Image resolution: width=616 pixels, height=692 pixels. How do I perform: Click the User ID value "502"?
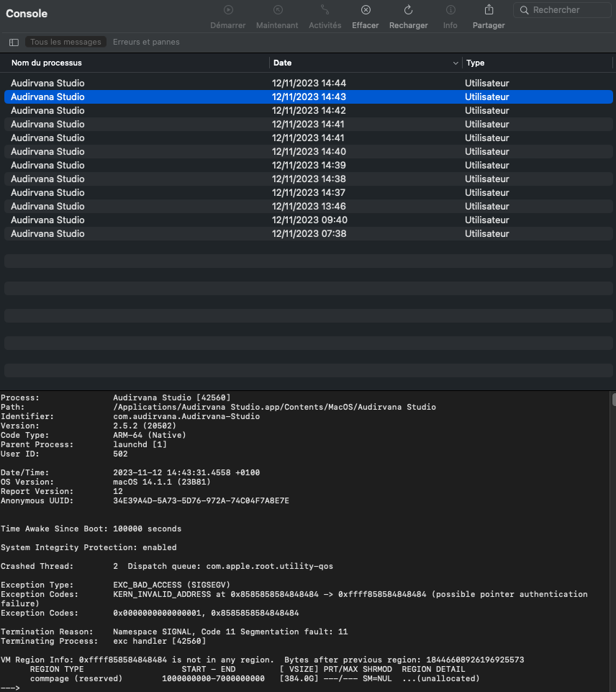click(120, 454)
